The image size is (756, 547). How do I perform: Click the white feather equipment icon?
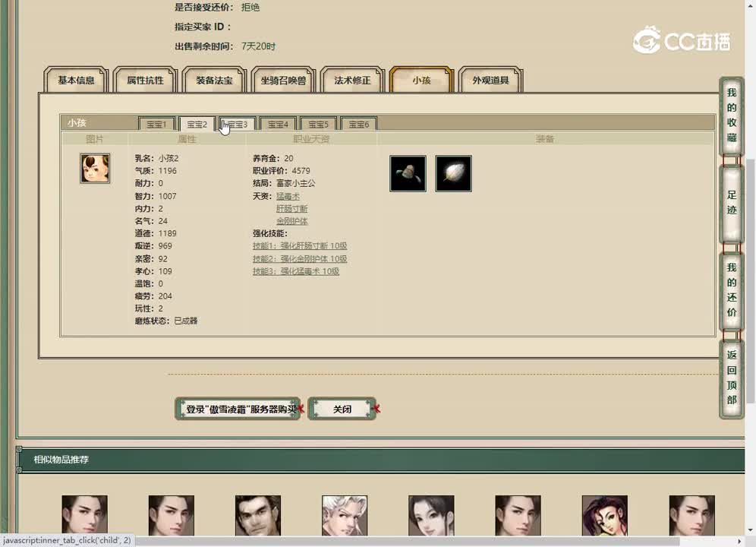coord(453,173)
